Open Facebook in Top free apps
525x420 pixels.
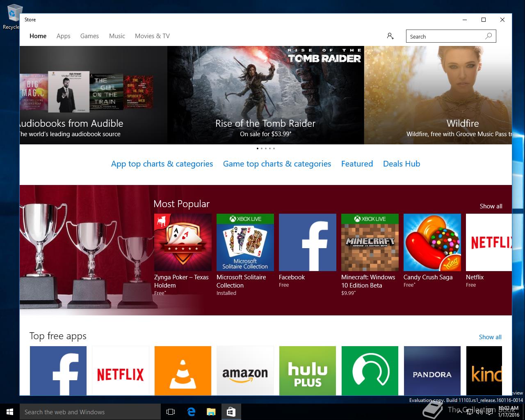[x=58, y=371]
